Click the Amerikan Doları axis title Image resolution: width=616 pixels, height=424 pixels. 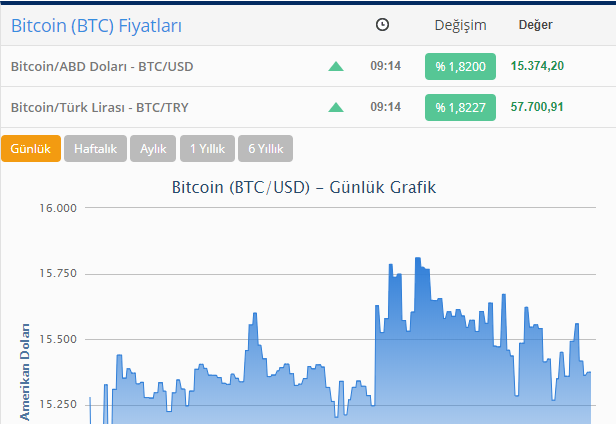24,372
